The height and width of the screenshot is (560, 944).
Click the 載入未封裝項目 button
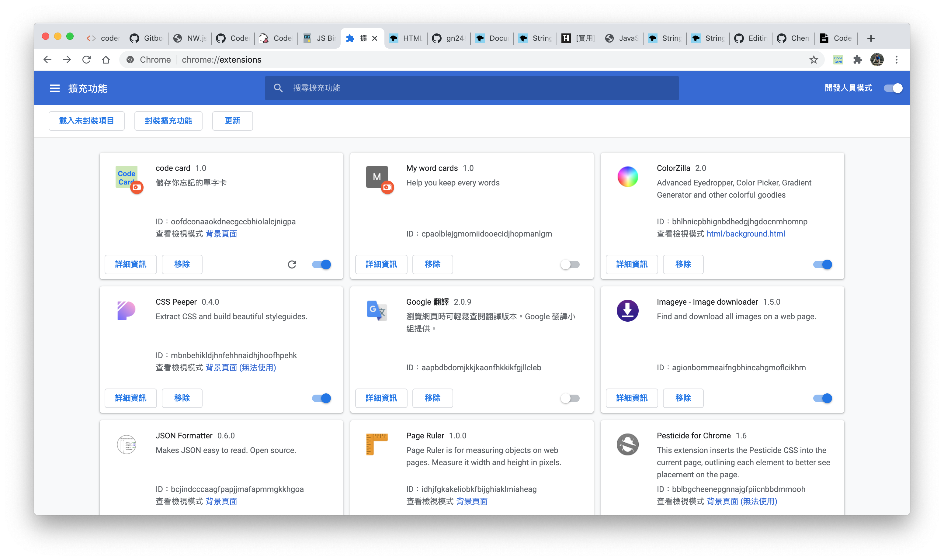coord(86,121)
